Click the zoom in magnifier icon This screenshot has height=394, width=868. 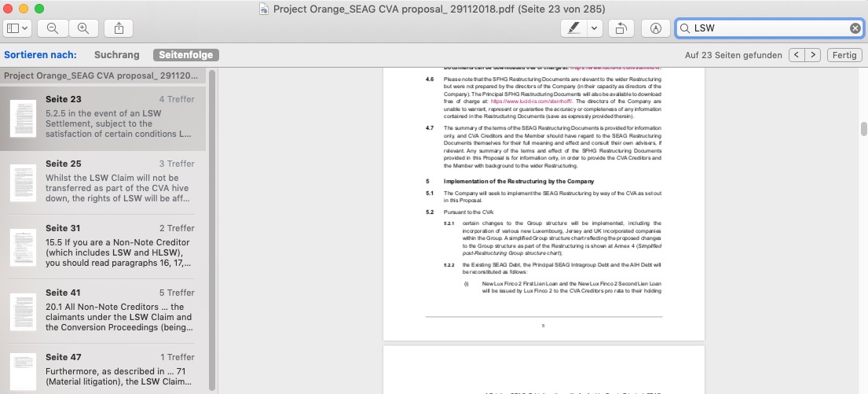(x=83, y=28)
